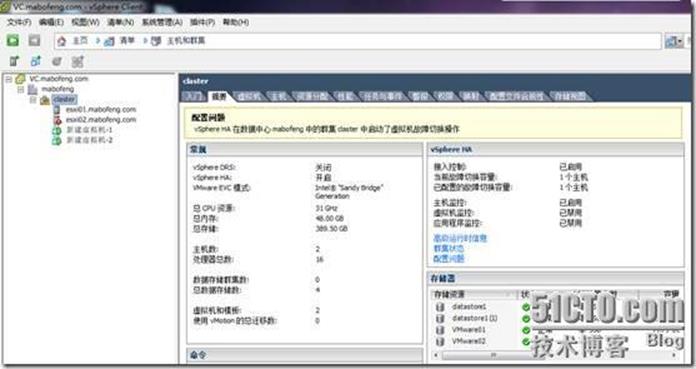The width and height of the screenshot is (696, 369).
Task: Click the home icon in the breadcrumb bar
Action: 62,41
